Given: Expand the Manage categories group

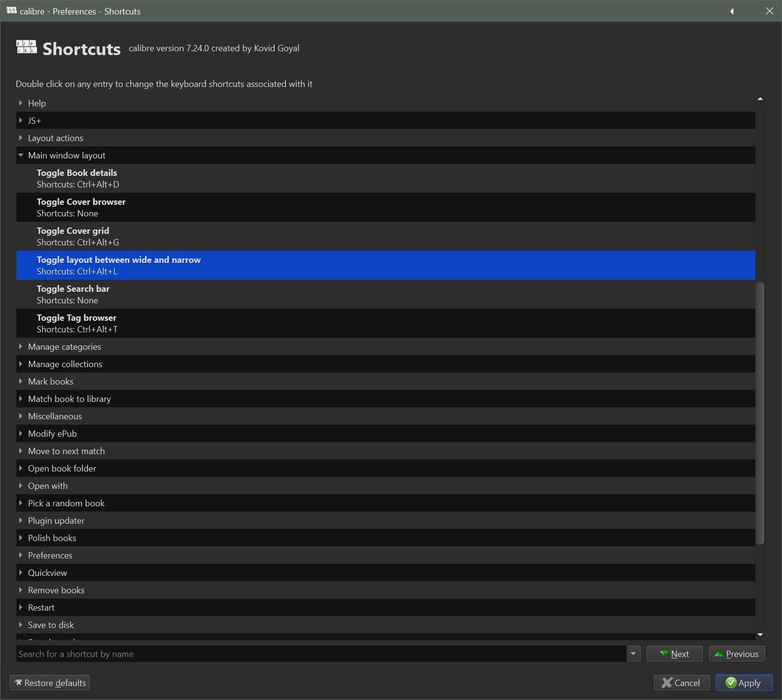Looking at the screenshot, I should (21, 346).
